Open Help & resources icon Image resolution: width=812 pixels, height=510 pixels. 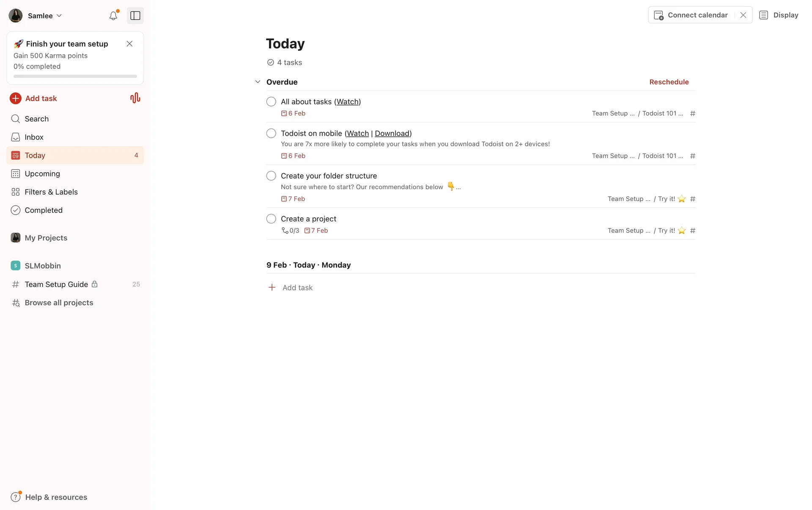tap(16, 497)
